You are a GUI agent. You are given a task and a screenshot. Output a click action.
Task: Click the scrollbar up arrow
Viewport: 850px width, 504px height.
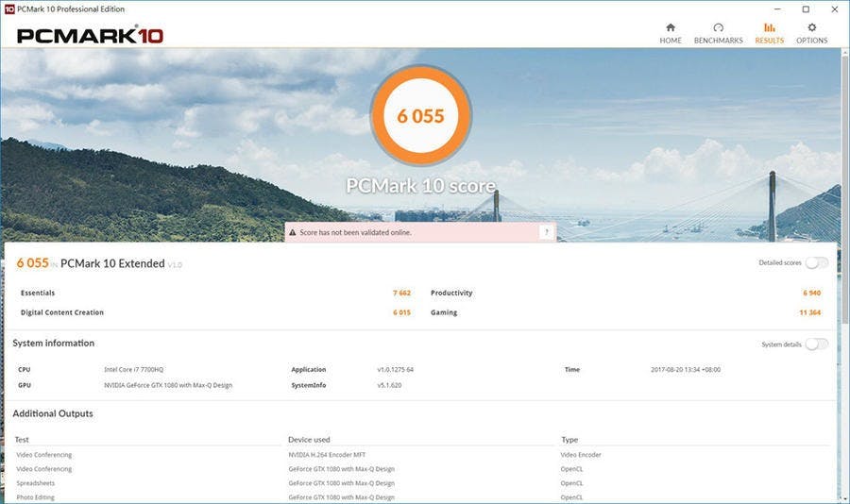[843, 54]
